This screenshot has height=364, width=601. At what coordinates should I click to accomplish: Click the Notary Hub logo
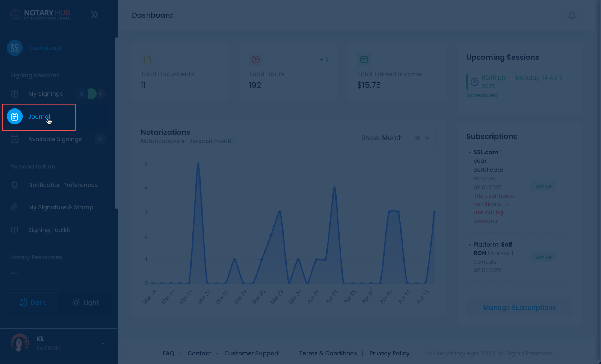[x=40, y=15]
